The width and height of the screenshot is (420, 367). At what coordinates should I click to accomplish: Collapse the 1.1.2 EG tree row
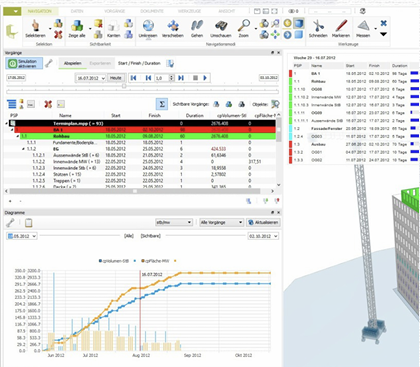[23, 149]
